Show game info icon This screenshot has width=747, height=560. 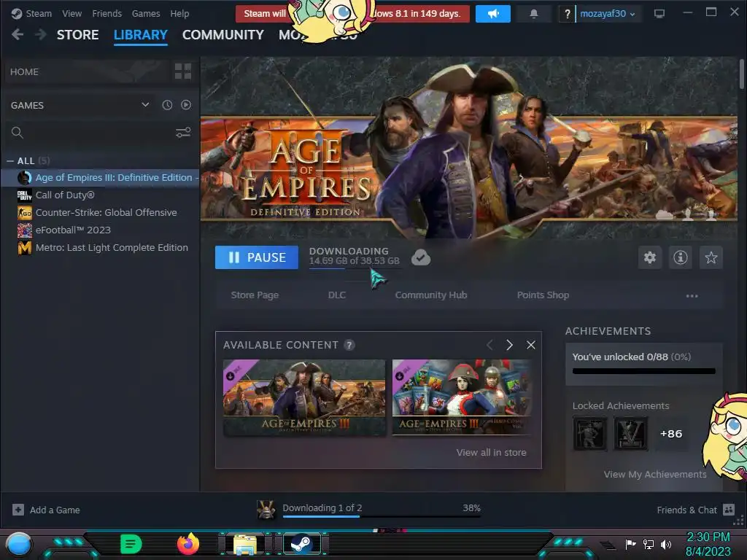click(x=681, y=257)
